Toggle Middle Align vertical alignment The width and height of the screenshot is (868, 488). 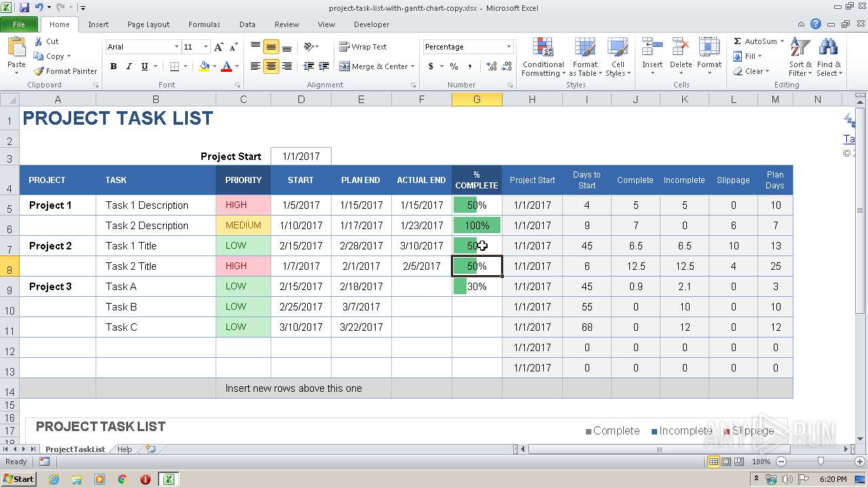tap(271, 47)
